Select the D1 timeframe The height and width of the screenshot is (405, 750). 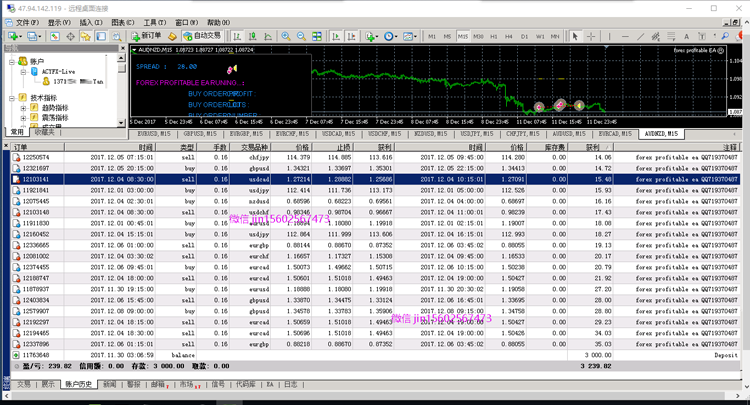click(x=524, y=36)
